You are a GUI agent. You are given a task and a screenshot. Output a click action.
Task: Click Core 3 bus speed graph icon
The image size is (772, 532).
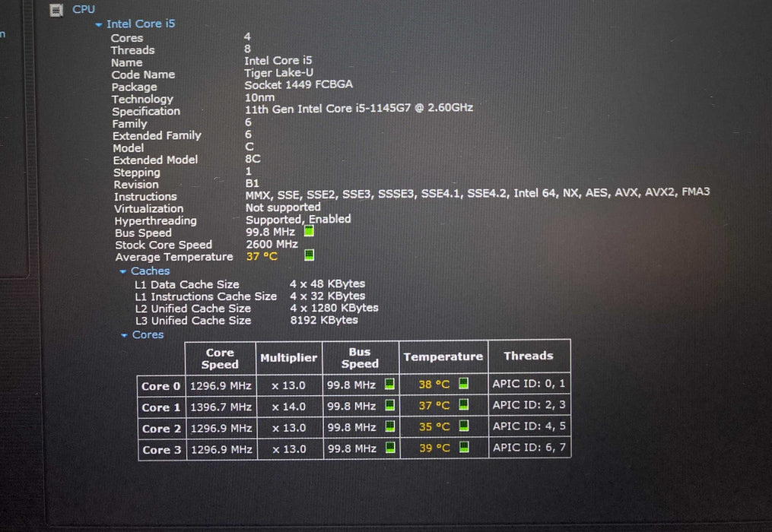[x=390, y=448]
